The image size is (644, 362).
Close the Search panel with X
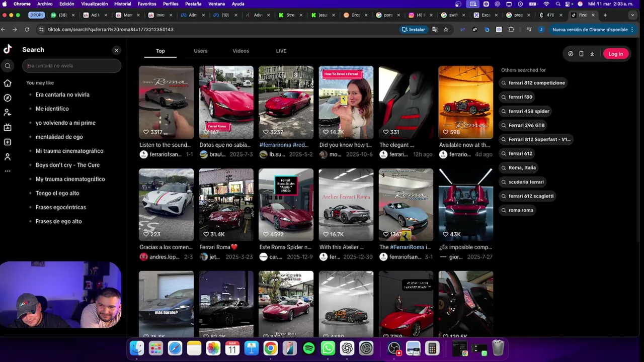[x=116, y=50]
